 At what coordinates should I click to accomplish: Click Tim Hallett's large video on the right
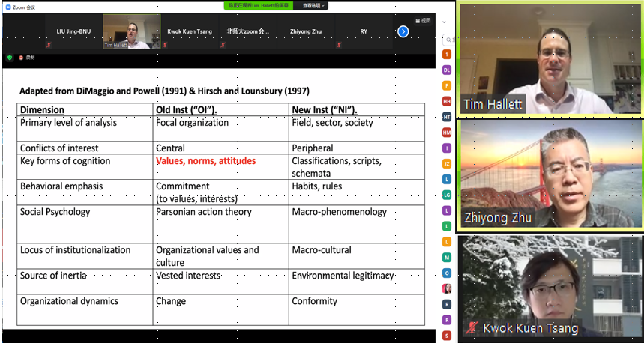click(x=550, y=58)
